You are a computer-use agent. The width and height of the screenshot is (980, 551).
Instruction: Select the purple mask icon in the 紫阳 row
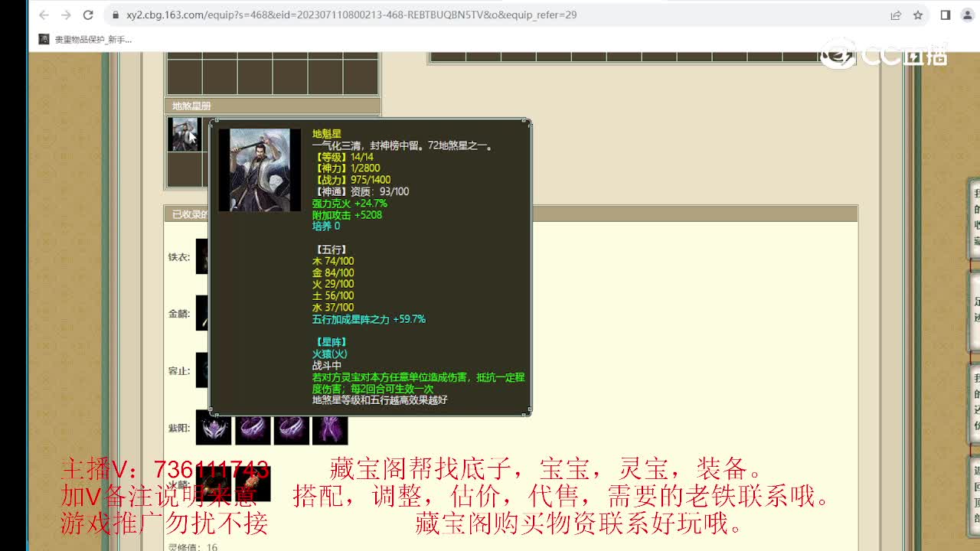pos(213,429)
